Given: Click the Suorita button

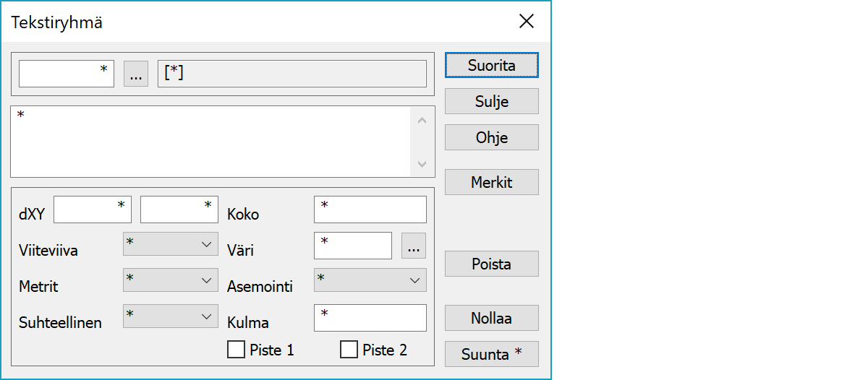Looking at the screenshot, I should pyautogui.click(x=491, y=65).
